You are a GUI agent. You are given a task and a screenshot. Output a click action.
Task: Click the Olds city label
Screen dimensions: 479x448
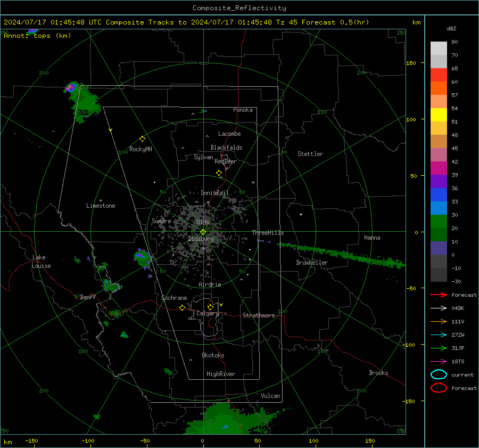(203, 222)
